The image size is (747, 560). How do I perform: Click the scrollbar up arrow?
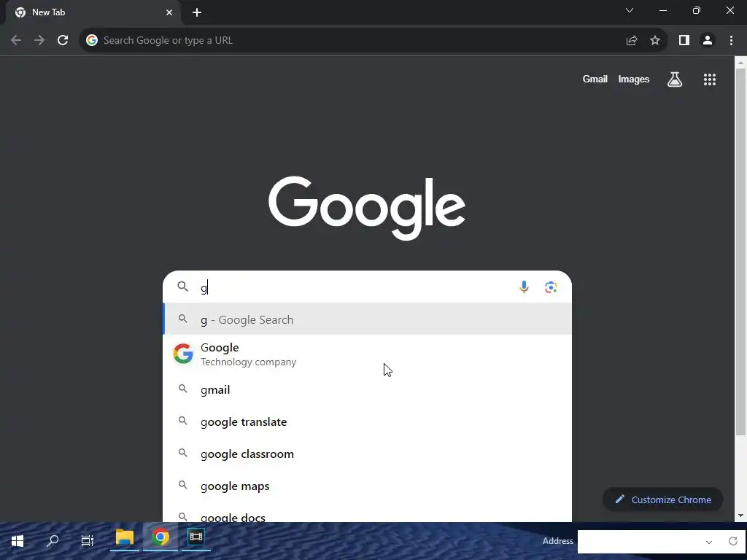[x=741, y=62]
